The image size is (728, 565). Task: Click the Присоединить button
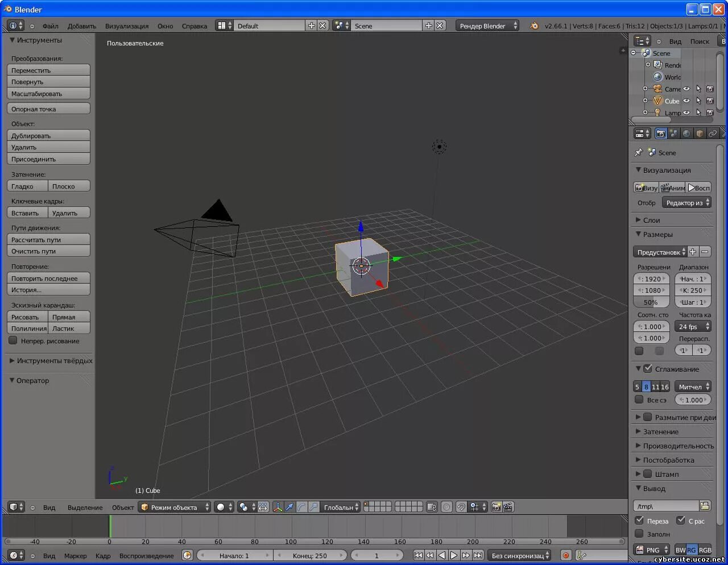click(x=48, y=159)
